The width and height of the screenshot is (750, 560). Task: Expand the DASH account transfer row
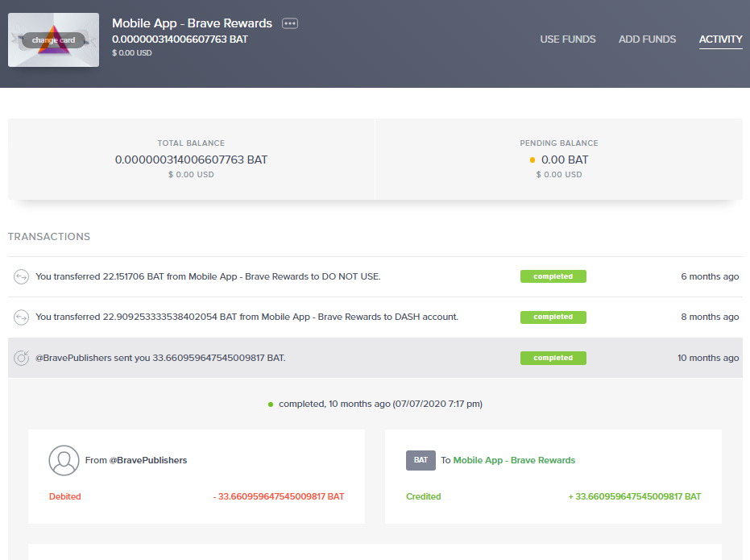point(375,317)
